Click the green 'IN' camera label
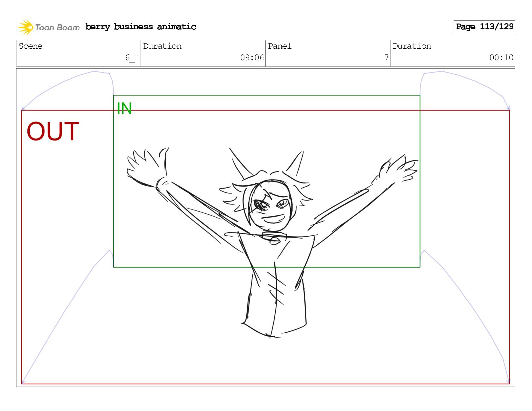532x411 pixels. pos(124,108)
